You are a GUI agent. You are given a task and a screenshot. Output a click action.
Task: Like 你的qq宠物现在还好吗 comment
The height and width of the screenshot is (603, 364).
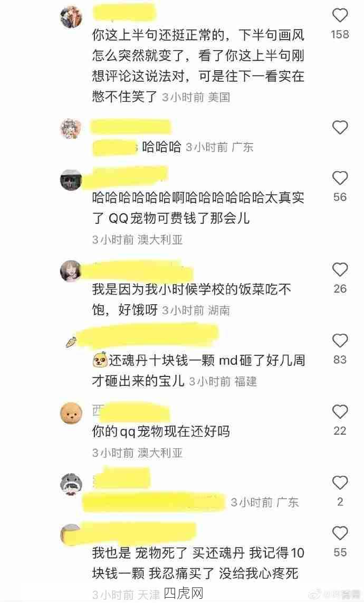click(x=340, y=412)
